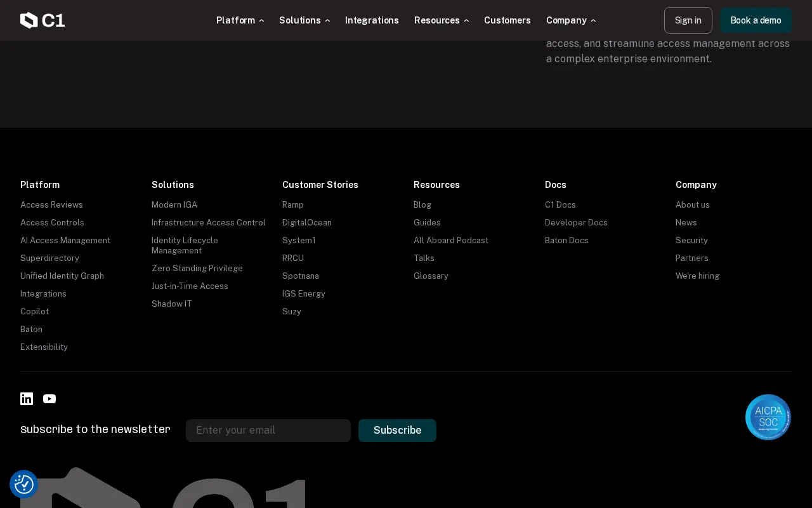The width and height of the screenshot is (812, 508).
Task: Click the Docs footer heading
Action: (x=556, y=185)
